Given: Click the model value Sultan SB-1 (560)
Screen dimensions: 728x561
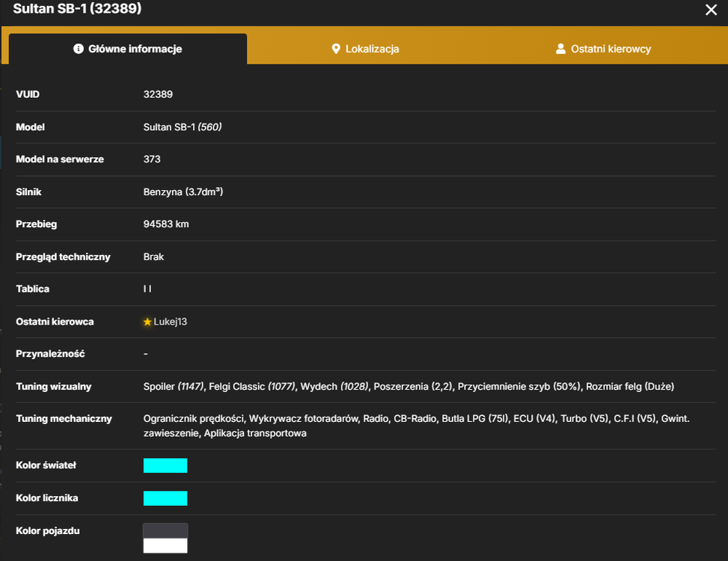Looking at the screenshot, I should pos(183,126).
